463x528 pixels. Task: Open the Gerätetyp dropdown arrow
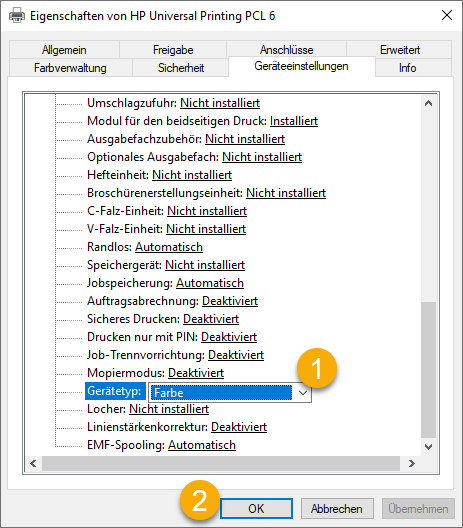click(x=303, y=393)
